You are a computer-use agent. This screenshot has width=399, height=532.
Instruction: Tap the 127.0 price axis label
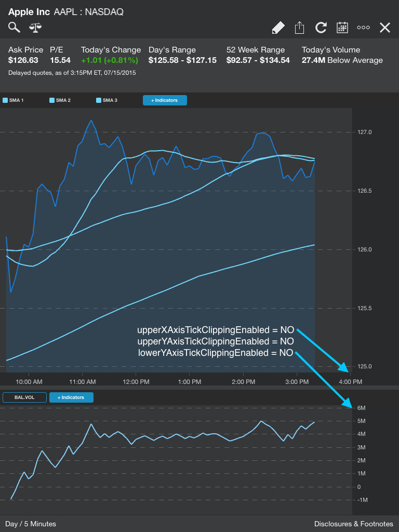click(364, 132)
